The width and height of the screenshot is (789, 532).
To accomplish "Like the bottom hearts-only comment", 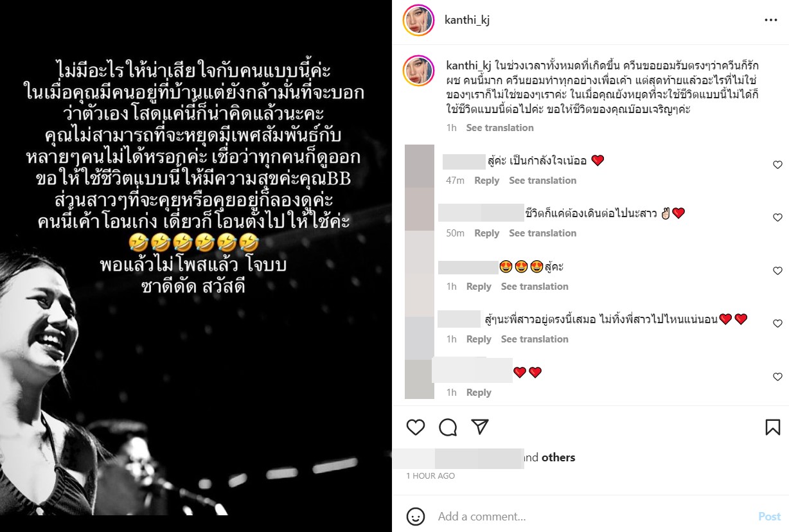I will pyautogui.click(x=777, y=377).
